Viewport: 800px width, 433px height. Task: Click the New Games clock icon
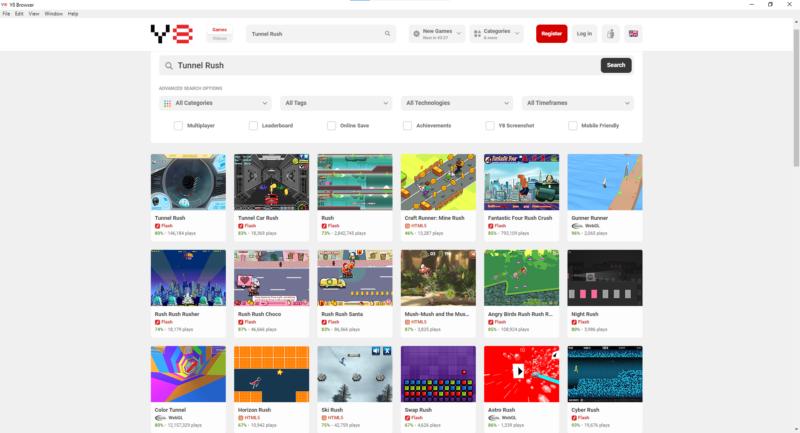coord(416,34)
